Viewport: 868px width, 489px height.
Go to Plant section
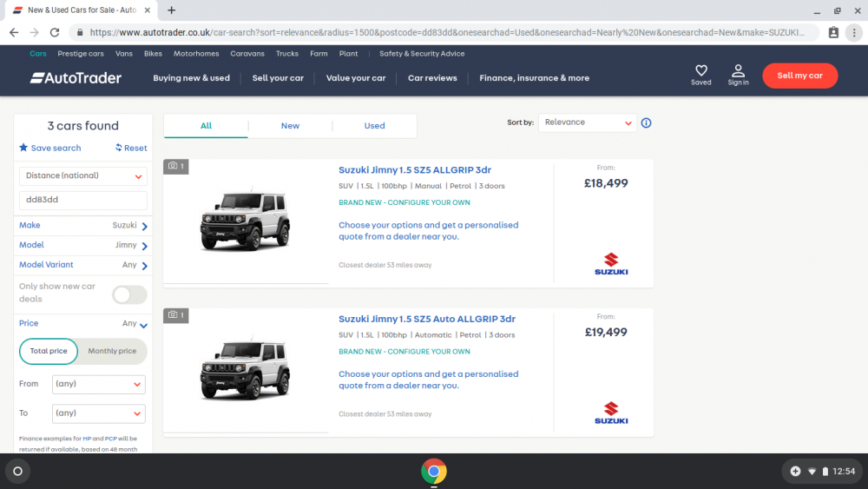tap(348, 54)
